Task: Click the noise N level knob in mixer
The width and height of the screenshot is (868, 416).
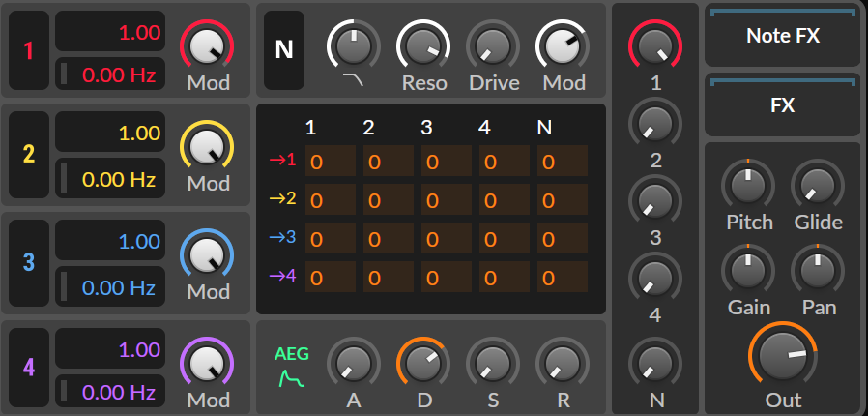Action: click(x=655, y=364)
